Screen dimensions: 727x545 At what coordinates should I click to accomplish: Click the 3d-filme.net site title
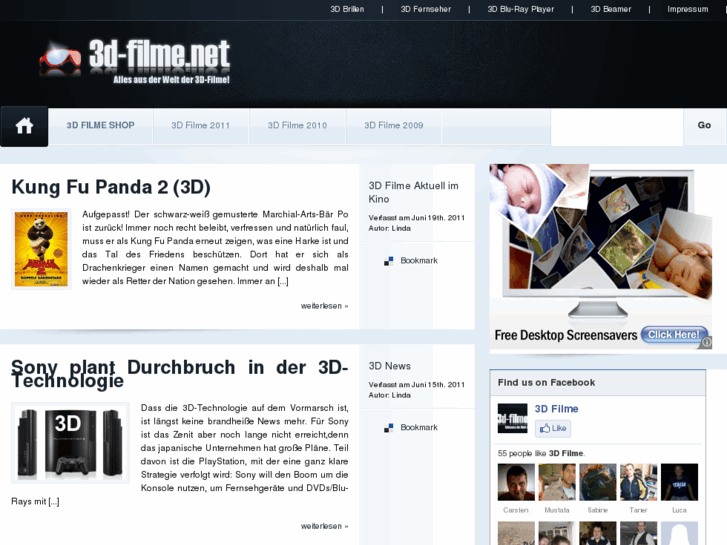click(x=159, y=55)
